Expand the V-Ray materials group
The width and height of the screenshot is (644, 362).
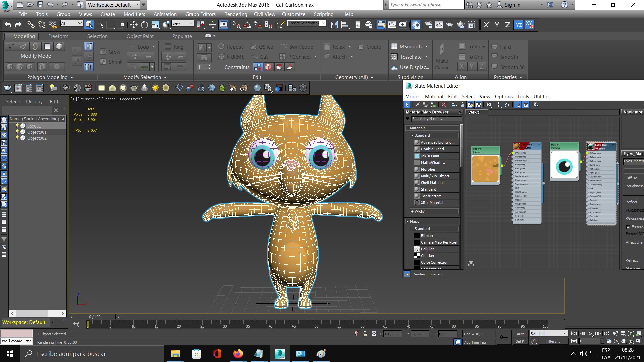pos(412,211)
